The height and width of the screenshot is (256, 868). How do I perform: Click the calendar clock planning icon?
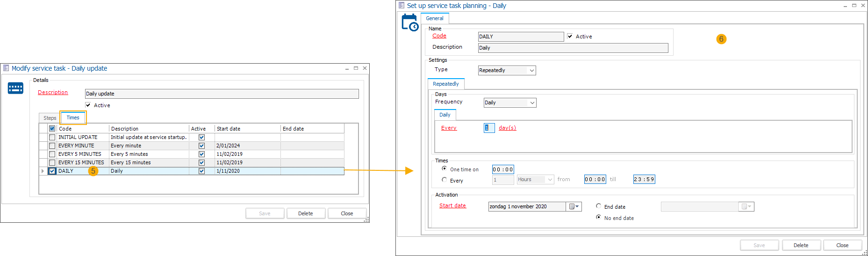[x=410, y=22]
